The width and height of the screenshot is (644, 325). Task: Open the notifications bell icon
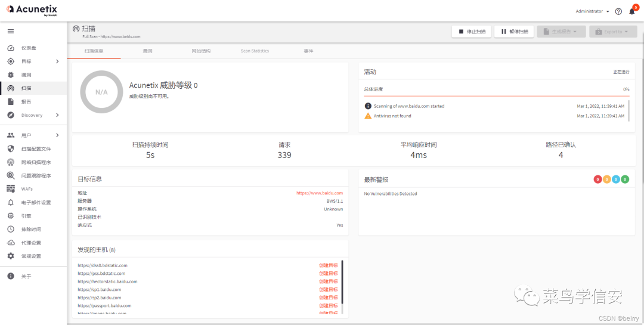coord(632,11)
